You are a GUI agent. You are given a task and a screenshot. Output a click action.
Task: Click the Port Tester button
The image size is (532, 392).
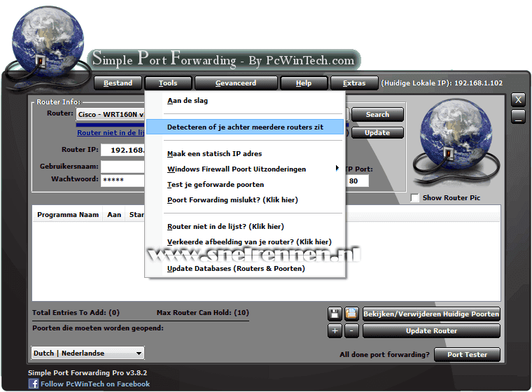tap(467, 354)
